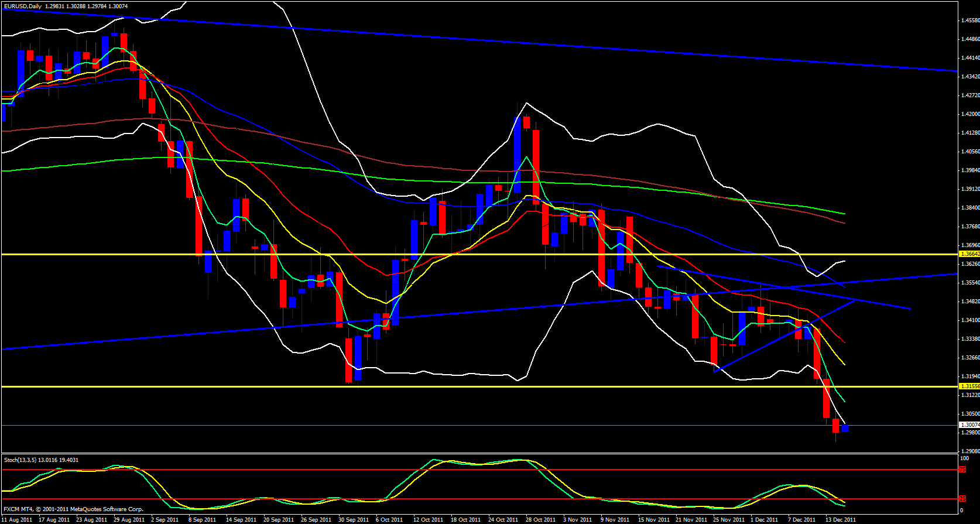Click the current price label 1.30074
The height and width of the screenshot is (524, 980).
click(969, 425)
